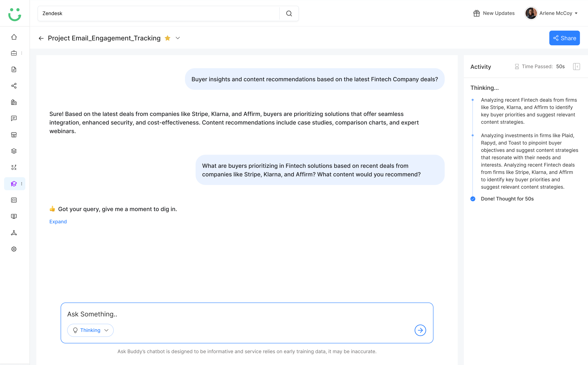Expand the project title chevron menu
The height and width of the screenshot is (365, 588).
pos(178,38)
